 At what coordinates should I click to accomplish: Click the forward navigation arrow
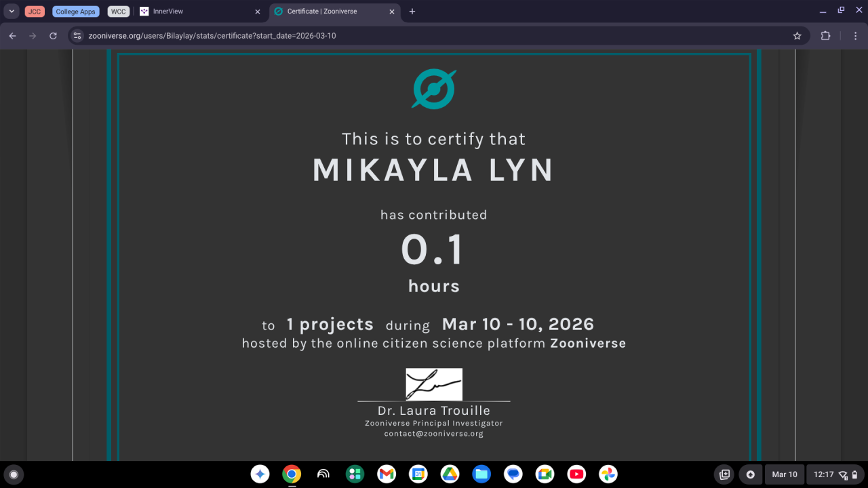[33, 36]
